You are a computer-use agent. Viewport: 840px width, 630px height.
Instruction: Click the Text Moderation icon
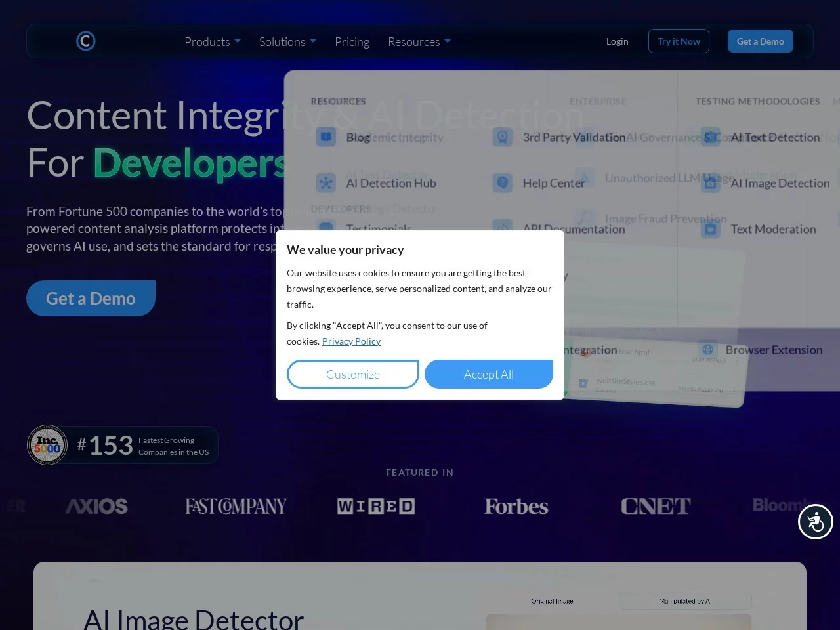coord(711,229)
